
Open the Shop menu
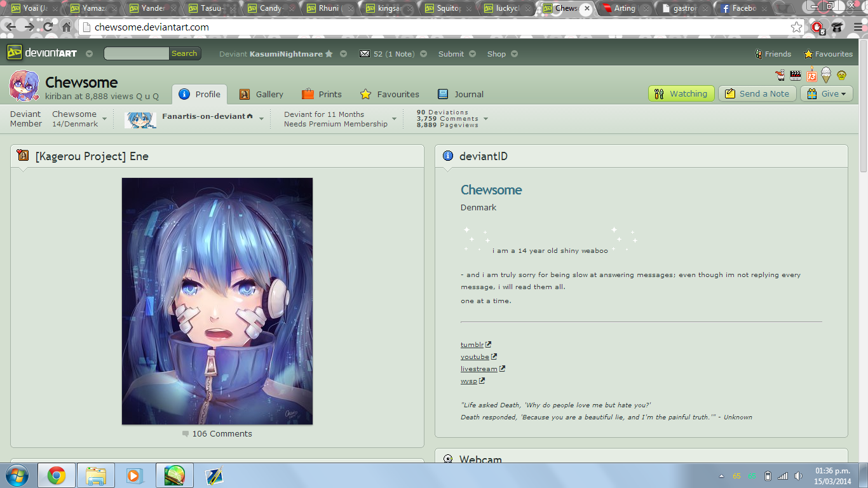[496, 54]
